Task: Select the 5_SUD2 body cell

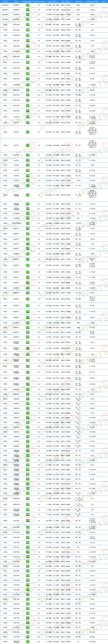Action: (78, 223)
